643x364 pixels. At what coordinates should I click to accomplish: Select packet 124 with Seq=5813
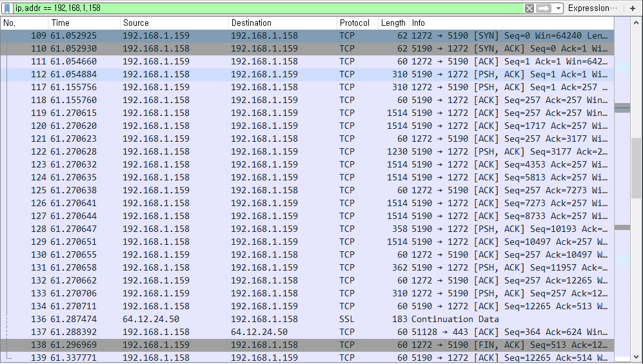(307, 177)
